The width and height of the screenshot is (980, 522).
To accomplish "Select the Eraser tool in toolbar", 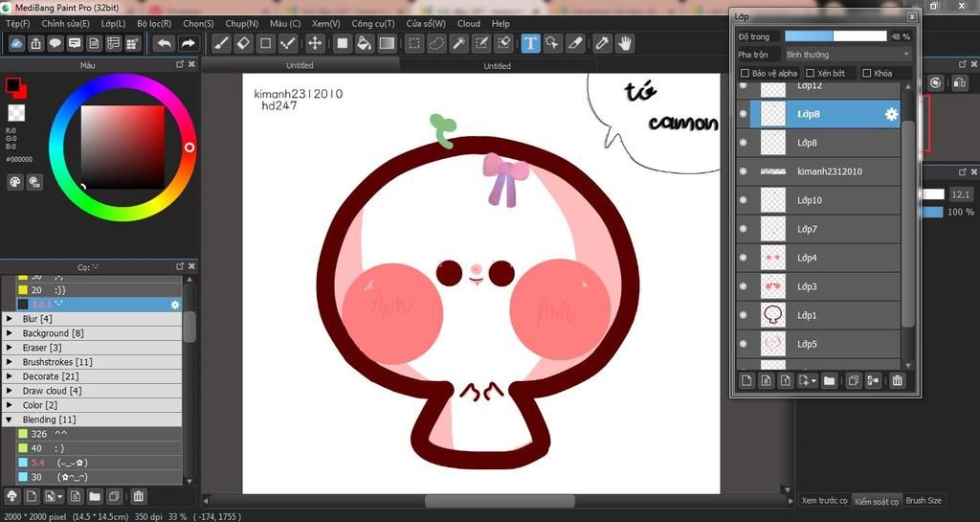I will pos(244,43).
